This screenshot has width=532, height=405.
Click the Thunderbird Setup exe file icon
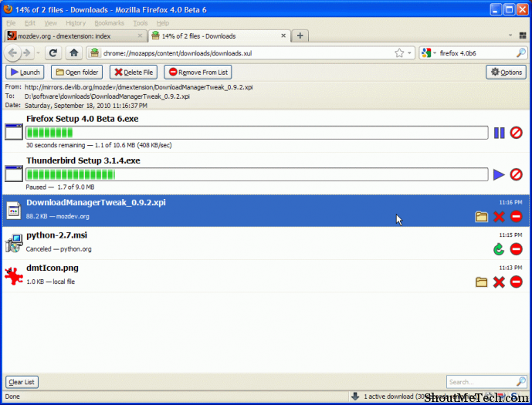click(x=14, y=174)
